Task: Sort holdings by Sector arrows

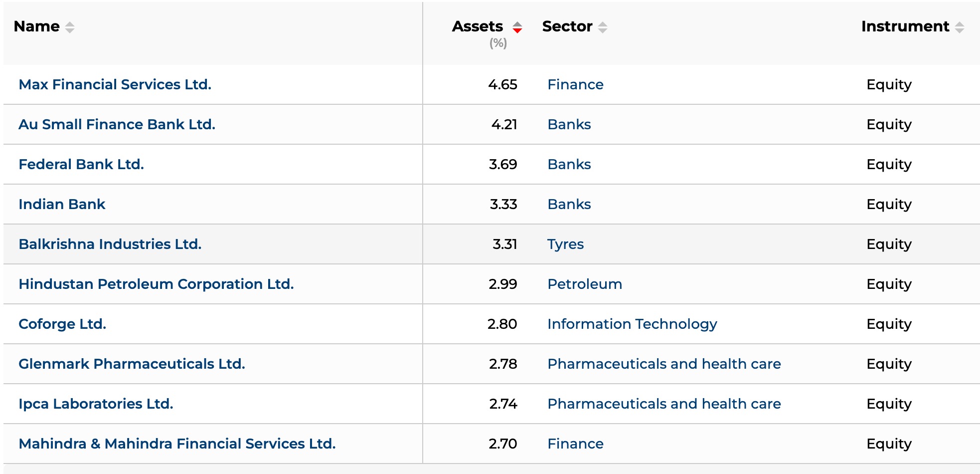Action: pyautogui.click(x=603, y=27)
